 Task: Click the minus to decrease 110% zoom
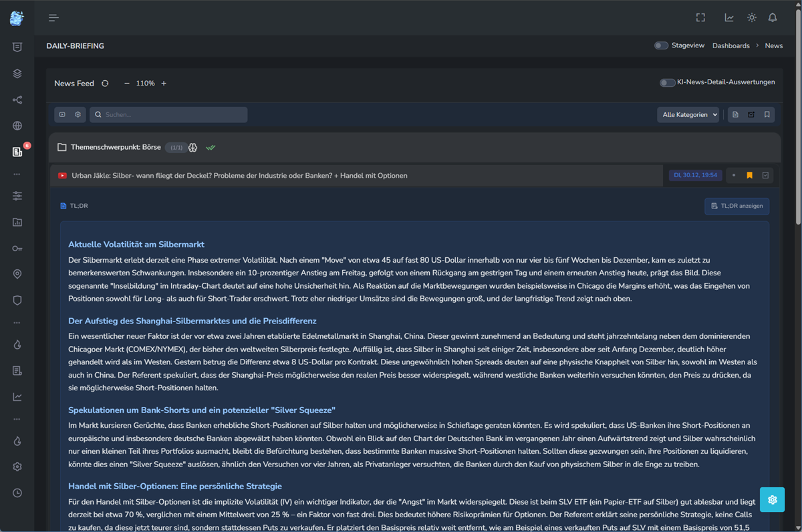pyautogui.click(x=126, y=83)
